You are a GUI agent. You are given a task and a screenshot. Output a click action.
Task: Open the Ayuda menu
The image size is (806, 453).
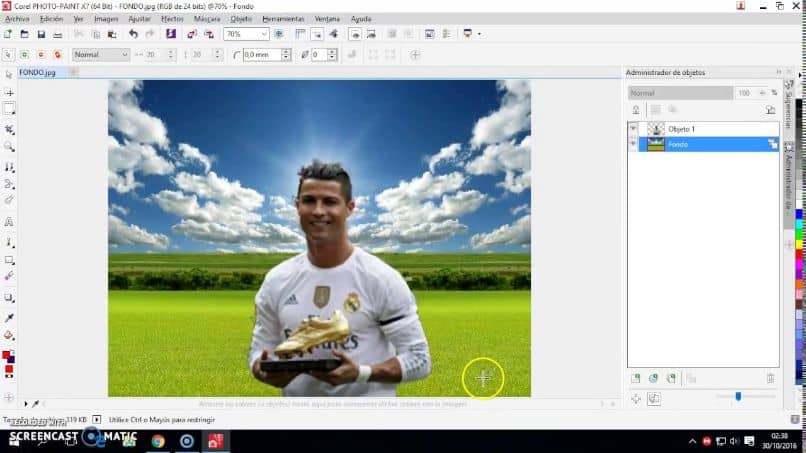point(361,19)
